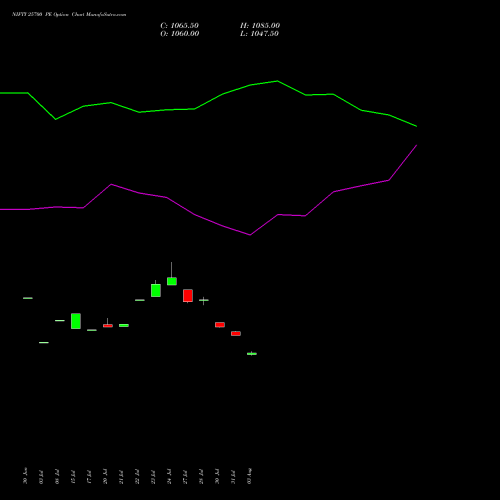Click the high value H: 1085.00
The height and width of the screenshot is (500, 500).
260,26
